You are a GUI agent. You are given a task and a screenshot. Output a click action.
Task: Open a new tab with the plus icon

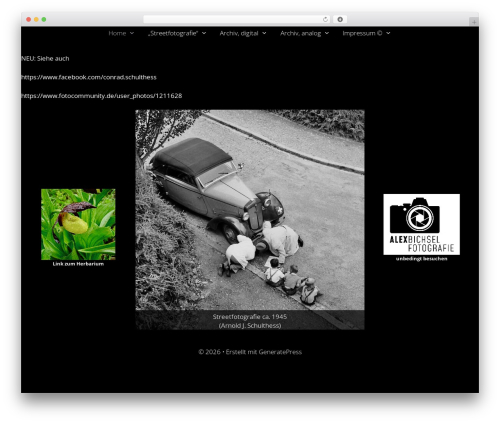(x=474, y=22)
